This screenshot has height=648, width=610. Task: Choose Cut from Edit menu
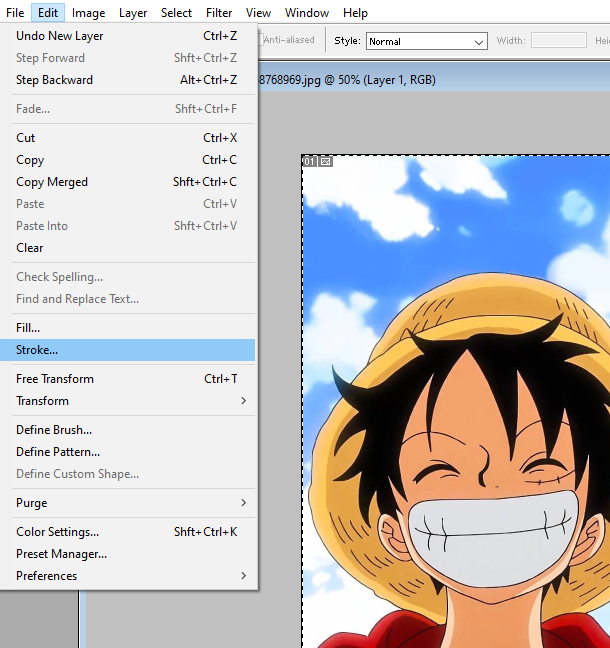point(127,138)
